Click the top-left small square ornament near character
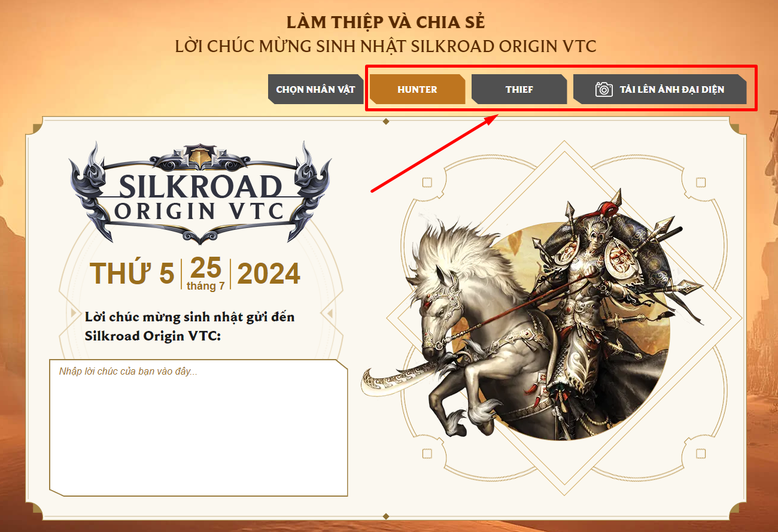Image resolution: width=778 pixels, height=532 pixels. coord(427,183)
